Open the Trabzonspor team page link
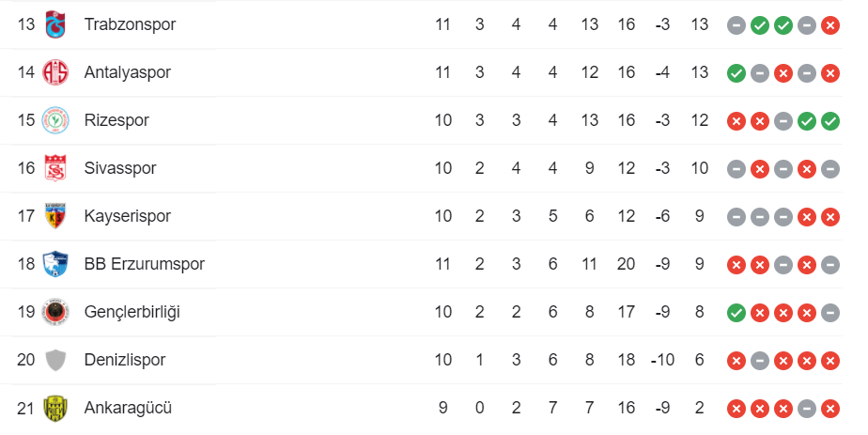This screenshot has height=435, width=868. (130, 24)
